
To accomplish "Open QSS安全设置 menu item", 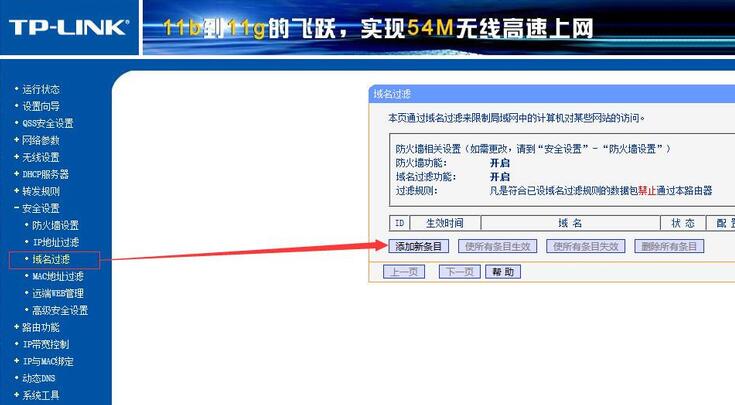I will (48, 123).
